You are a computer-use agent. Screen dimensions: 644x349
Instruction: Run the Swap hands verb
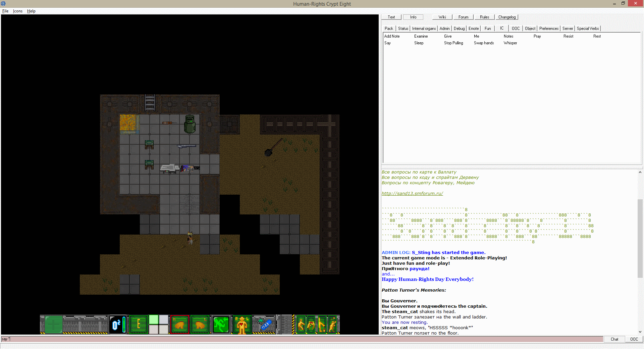[484, 43]
